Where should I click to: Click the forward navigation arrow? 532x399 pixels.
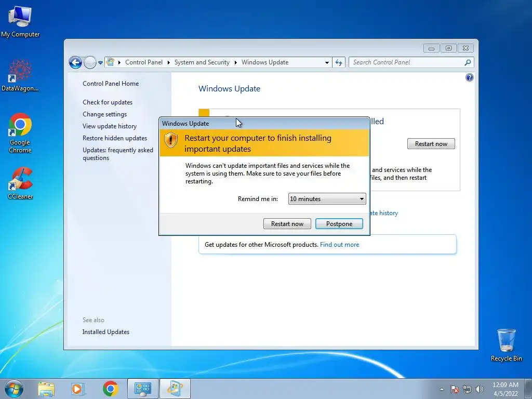click(x=90, y=62)
